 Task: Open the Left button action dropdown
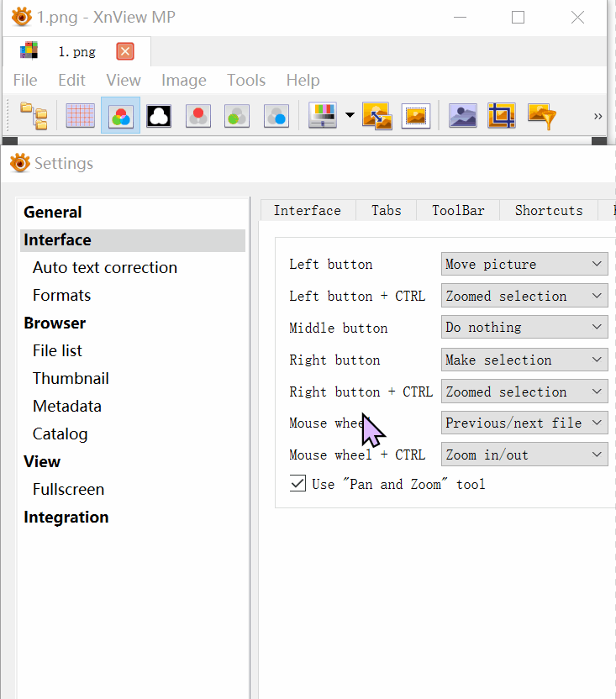[524, 264]
